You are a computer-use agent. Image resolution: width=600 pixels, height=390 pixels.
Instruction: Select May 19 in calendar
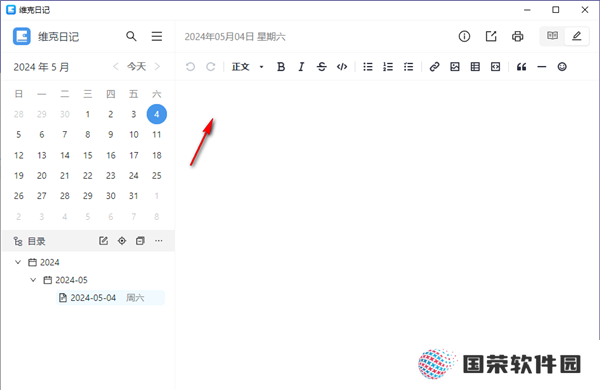19,176
